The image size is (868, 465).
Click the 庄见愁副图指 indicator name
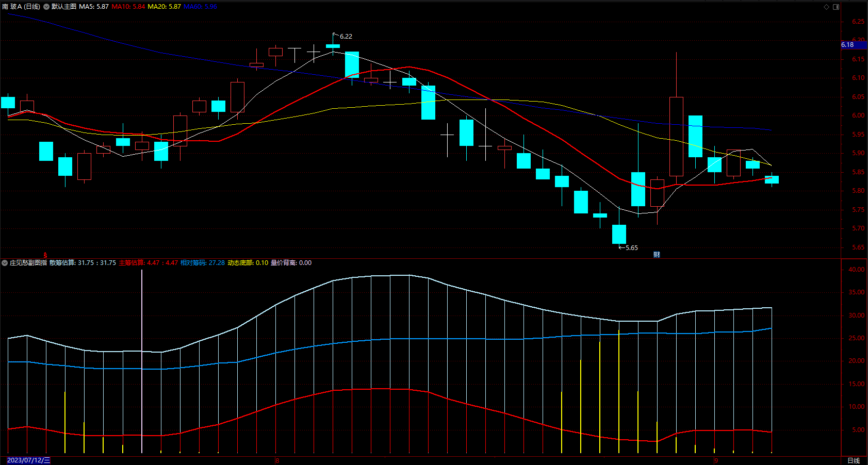(x=28, y=263)
